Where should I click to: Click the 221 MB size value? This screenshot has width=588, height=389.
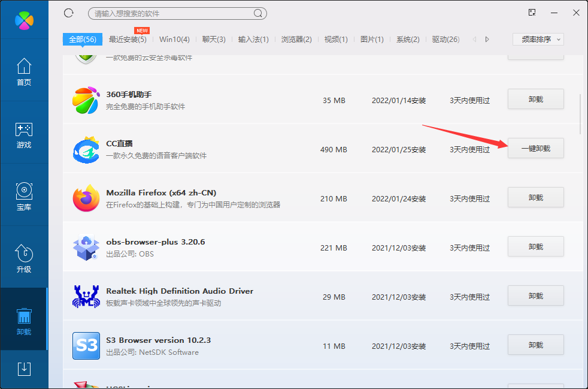click(334, 248)
